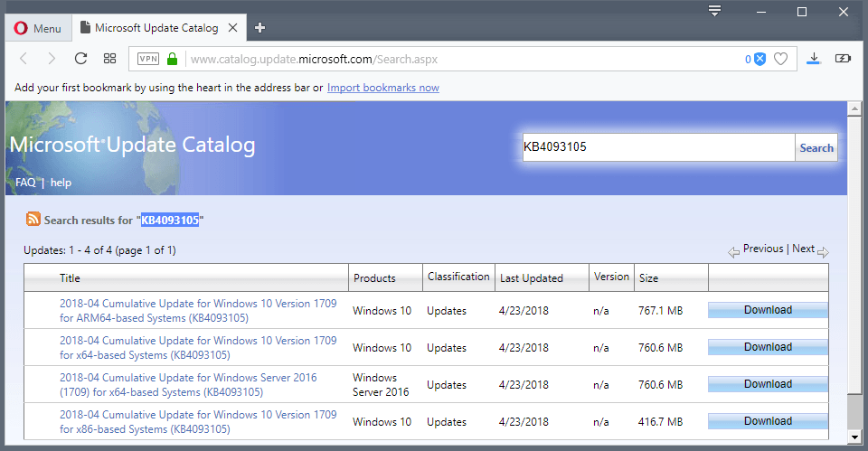Click the Windows Server 2016 products cell
Image resolution: width=868 pixels, height=451 pixels.
pos(381,385)
